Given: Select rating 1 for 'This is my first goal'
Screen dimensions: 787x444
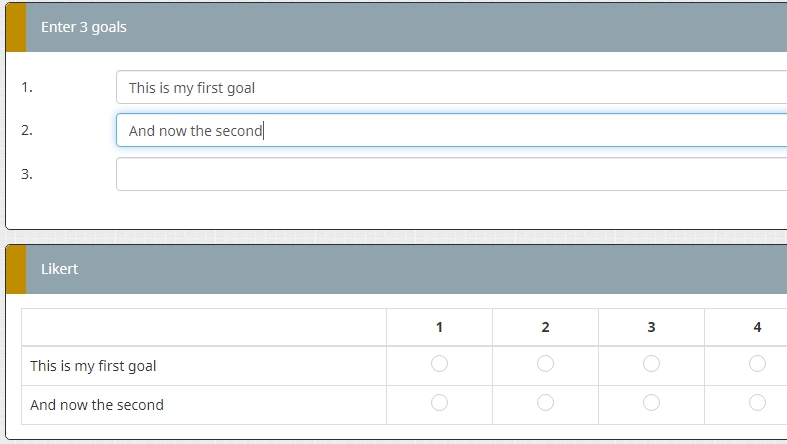Looking at the screenshot, I should [x=439, y=364].
